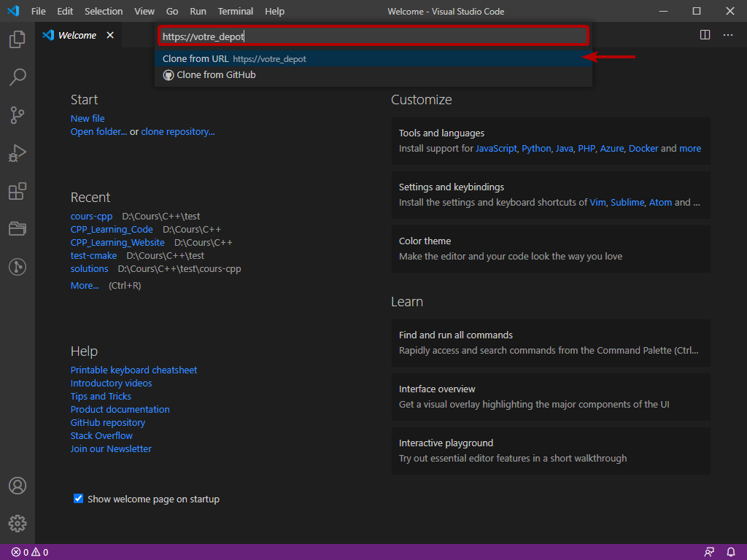Click the repository URL input field

tap(373, 36)
